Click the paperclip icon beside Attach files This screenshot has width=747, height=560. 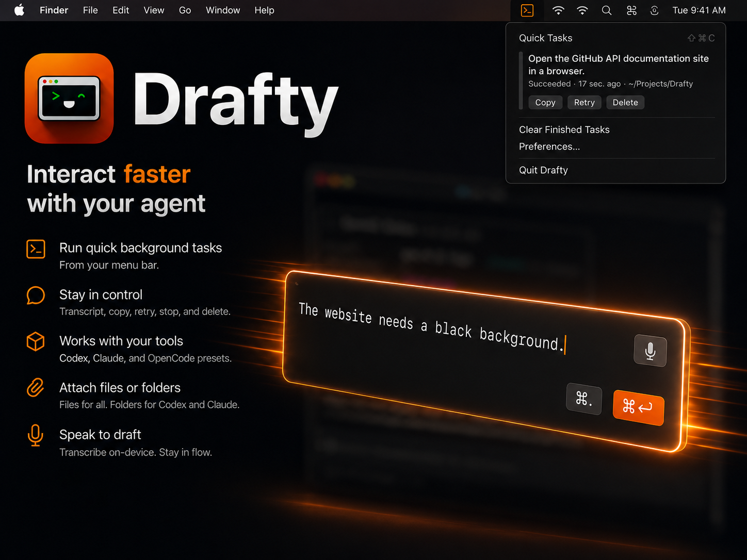click(x=36, y=388)
